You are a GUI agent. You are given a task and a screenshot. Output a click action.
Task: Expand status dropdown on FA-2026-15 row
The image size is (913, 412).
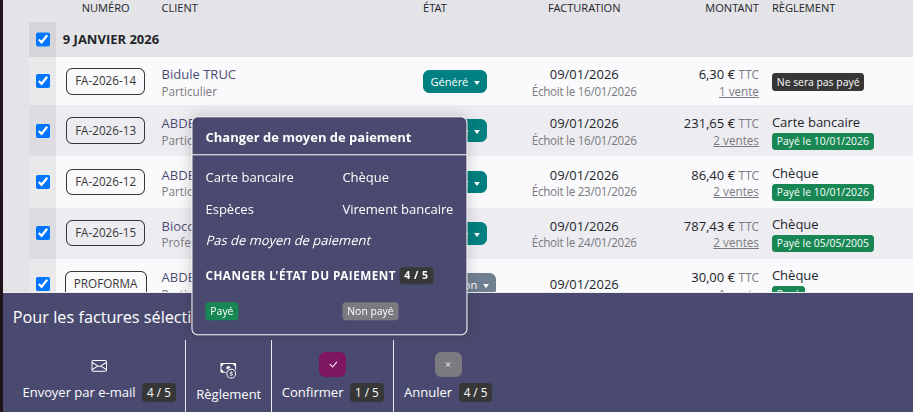click(477, 233)
